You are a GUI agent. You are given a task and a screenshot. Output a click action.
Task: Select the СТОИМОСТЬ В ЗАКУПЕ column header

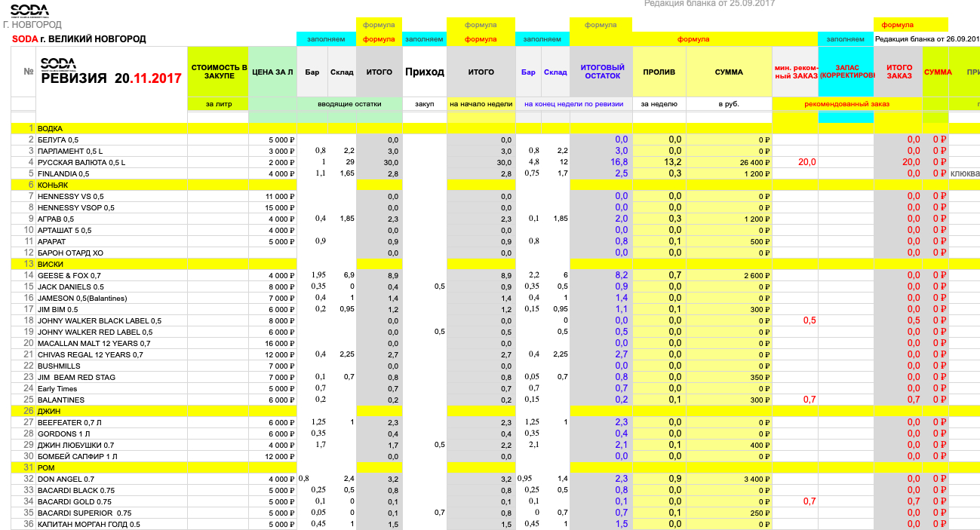[218, 72]
